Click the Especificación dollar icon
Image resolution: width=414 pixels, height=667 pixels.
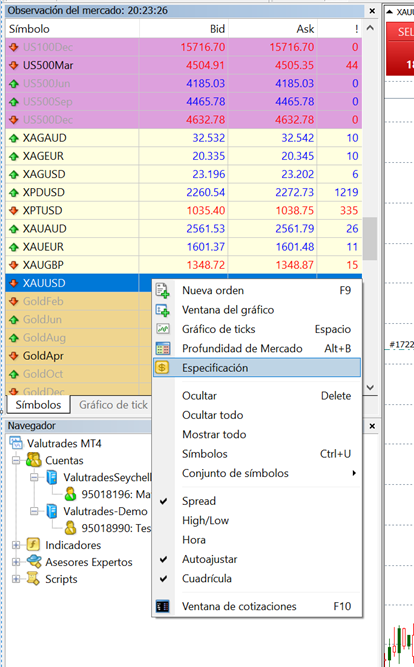[163, 368]
